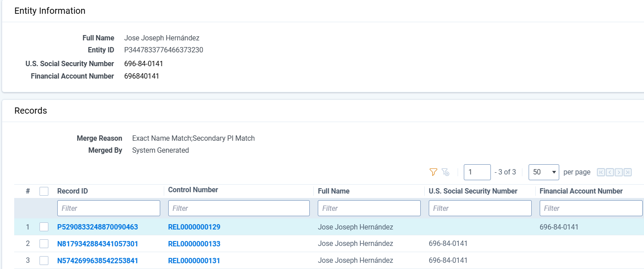
Task: Jump to the last page of records
Action: (x=628, y=172)
